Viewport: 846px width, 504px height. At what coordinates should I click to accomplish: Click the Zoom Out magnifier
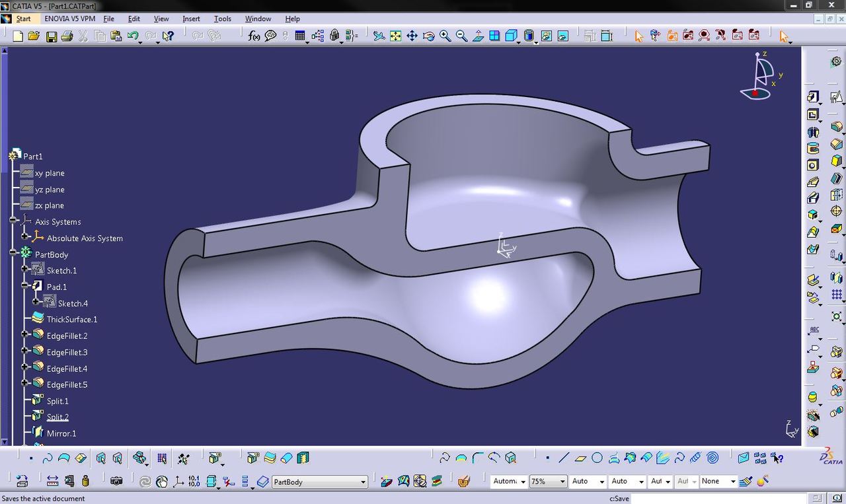click(x=461, y=36)
